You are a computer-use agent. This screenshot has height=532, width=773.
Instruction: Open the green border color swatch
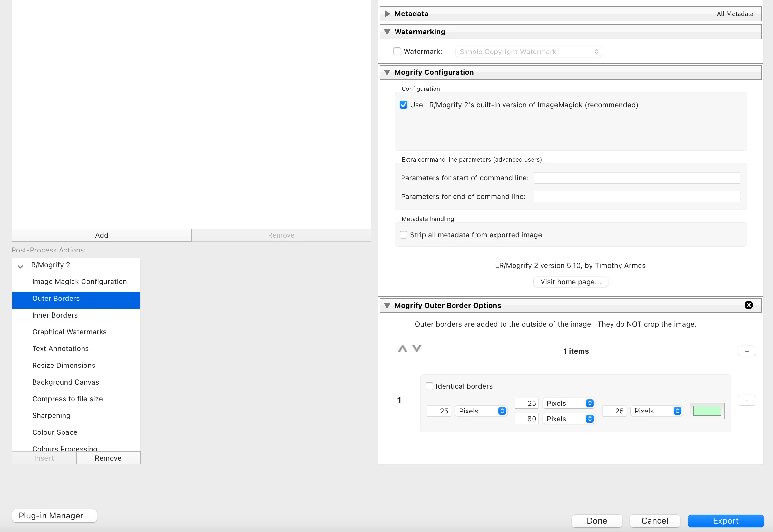coord(707,411)
